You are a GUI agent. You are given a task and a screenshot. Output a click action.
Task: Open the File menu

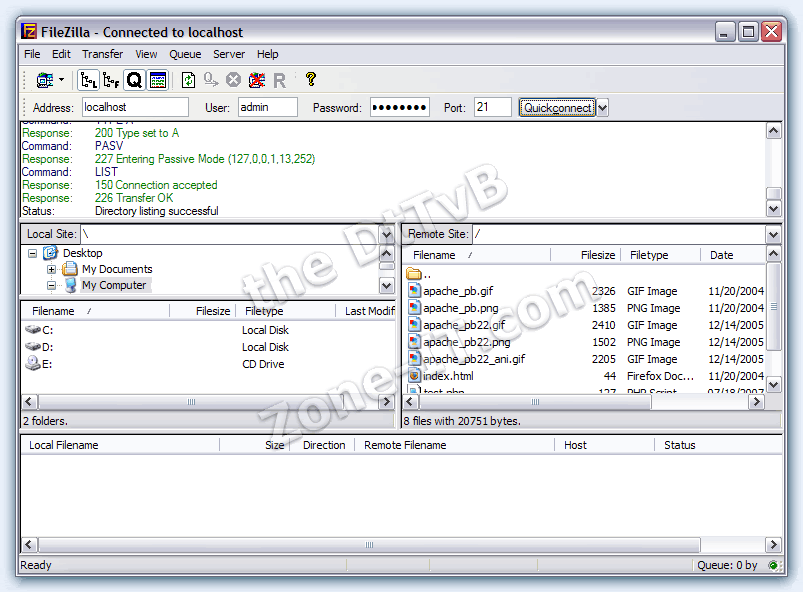(32, 54)
